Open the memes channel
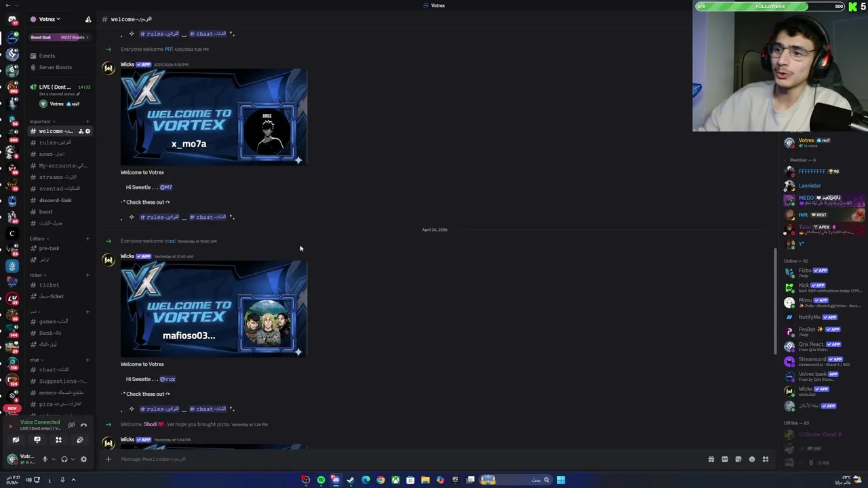Viewport: 868px width, 488px height. point(60,392)
